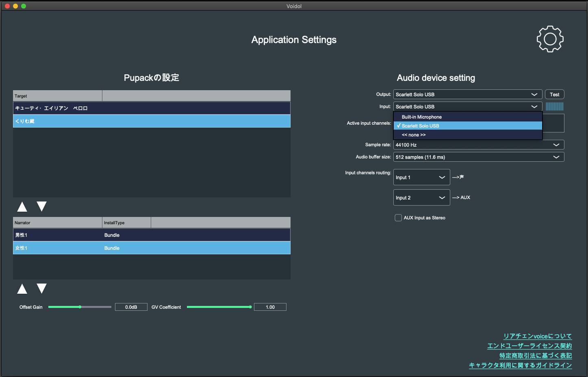Choose Built-in Microphone from input list
Screen dimensions: 588x377
coord(422,117)
